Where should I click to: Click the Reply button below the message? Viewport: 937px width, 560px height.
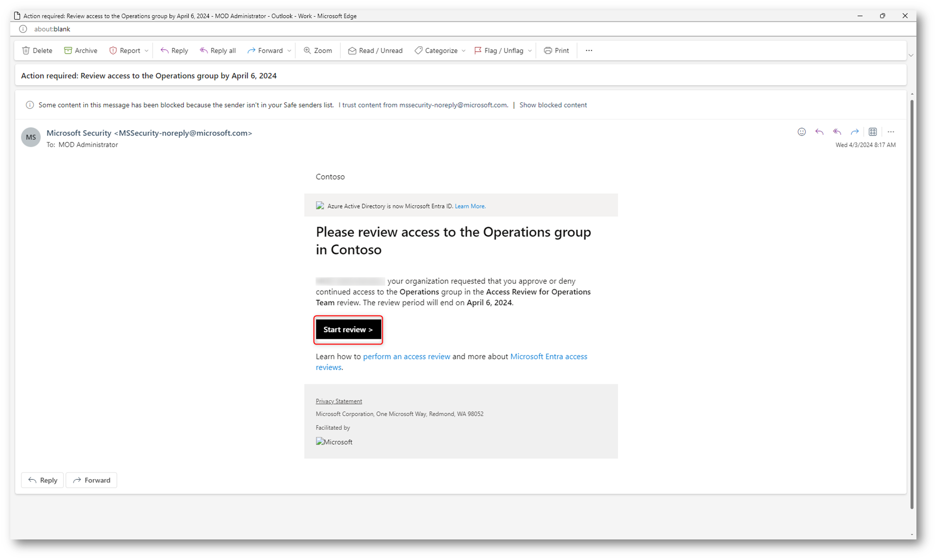pyautogui.click(x=43, y=480)
